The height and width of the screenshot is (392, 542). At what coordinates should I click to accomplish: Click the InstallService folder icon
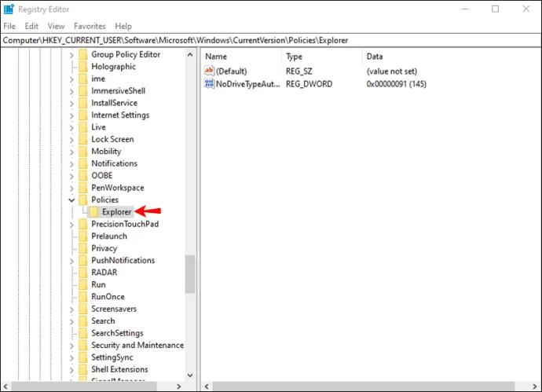click(x=83, y=103)
